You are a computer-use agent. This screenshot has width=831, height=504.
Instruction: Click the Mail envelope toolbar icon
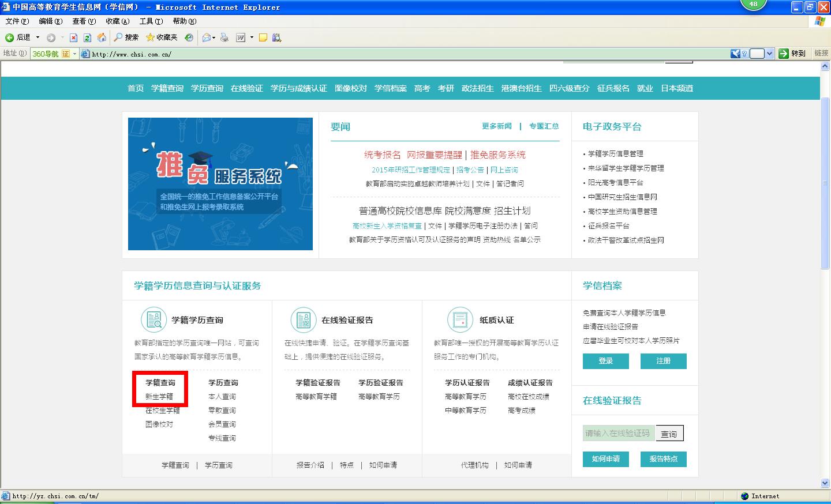coord(206,37)
